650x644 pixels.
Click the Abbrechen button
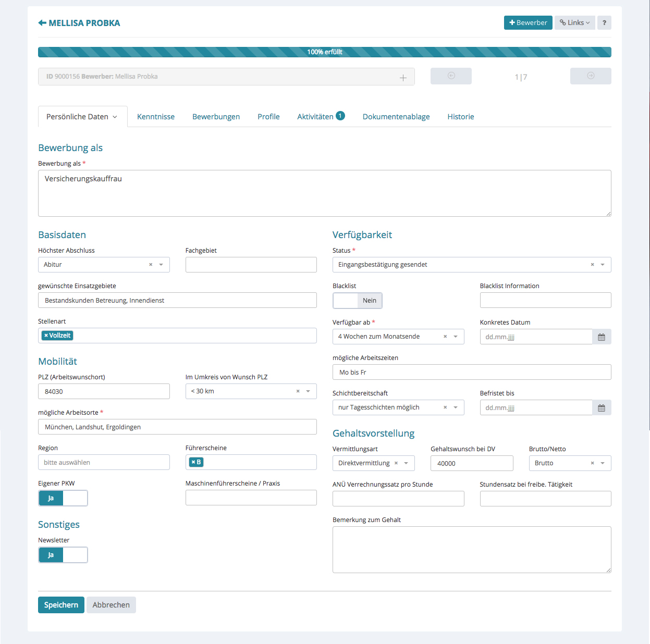pos(111,605)
